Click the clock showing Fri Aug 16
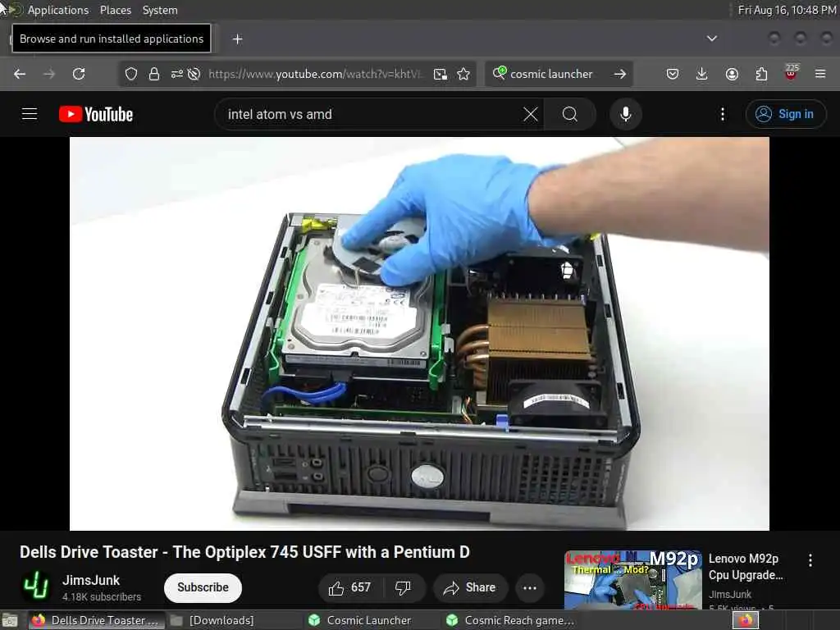Screen dimensions: 840x630 tap(787, 10)
